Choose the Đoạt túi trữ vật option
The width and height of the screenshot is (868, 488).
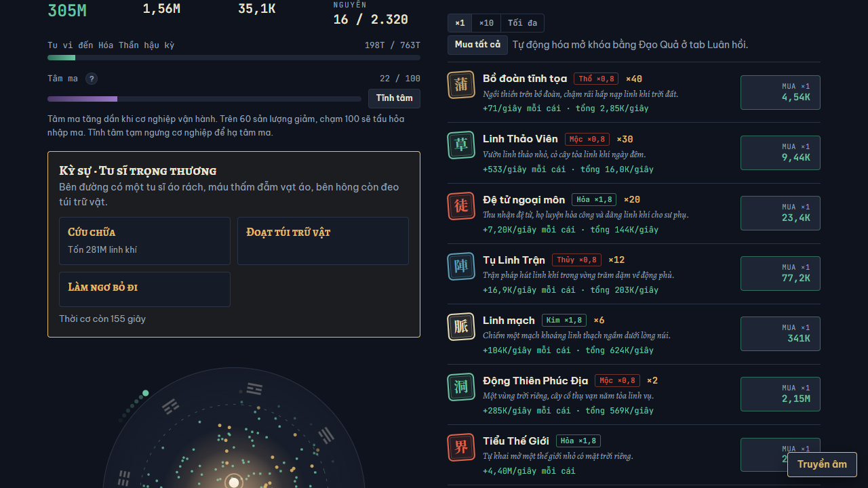323,241
